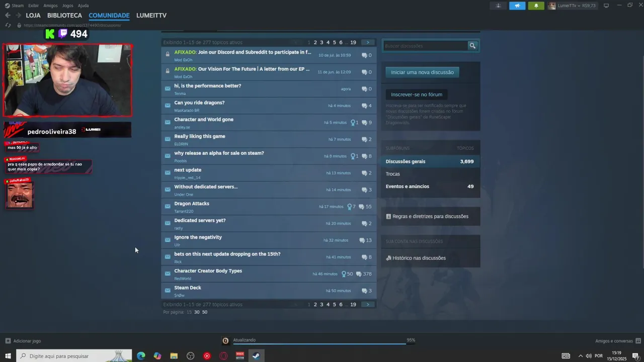Image resolution: width=644 pixels, height=362 pixels.
Task: Open the Steam friends group icon in header
Action: tap(498, 6)
